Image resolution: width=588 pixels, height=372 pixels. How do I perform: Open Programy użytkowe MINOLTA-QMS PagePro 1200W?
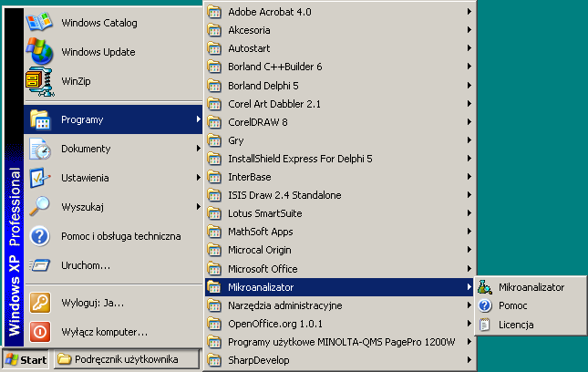pyautogui.click(x=341, y=342)
